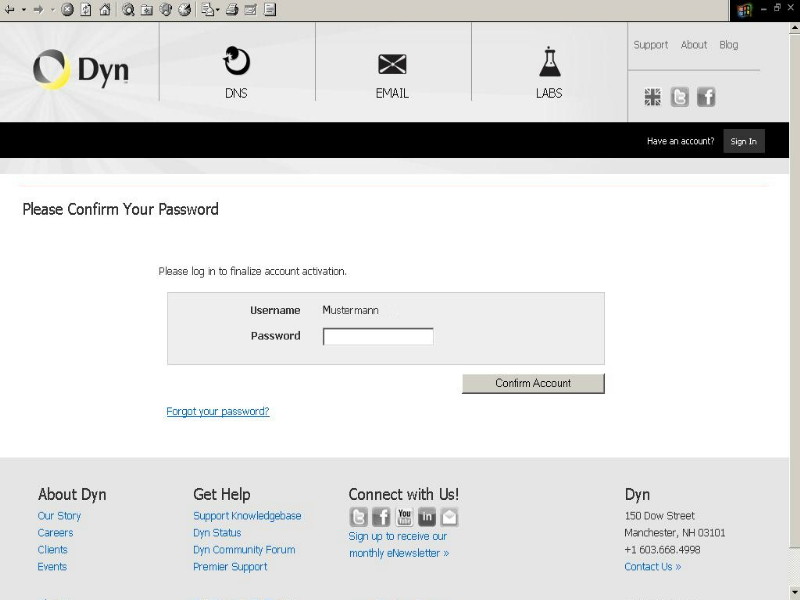Click the Twitter icon in header

[680, 97]
